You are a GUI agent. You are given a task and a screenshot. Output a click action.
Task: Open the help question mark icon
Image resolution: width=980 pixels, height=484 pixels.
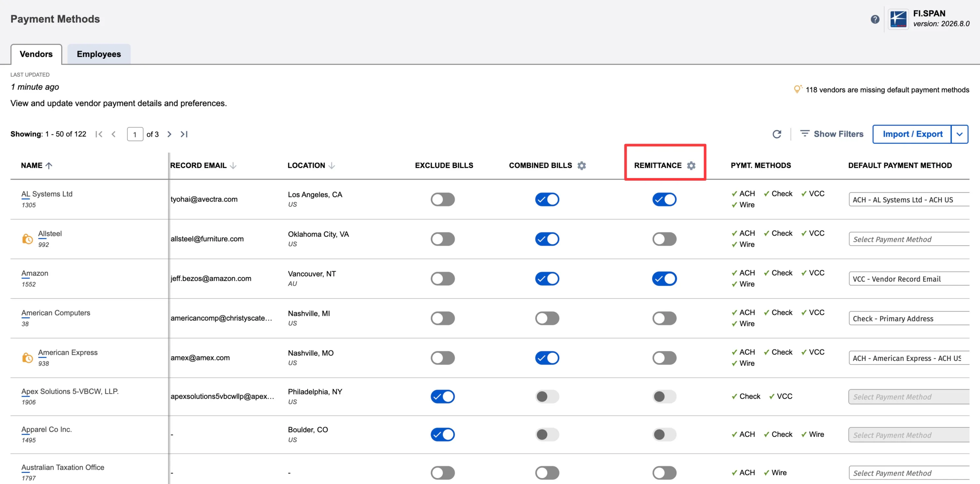tap(875, 19)
